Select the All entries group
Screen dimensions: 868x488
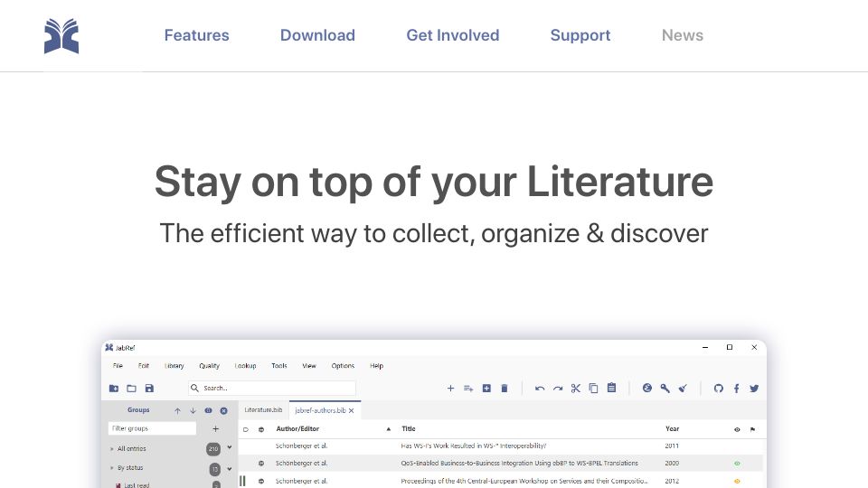(132, 449)
